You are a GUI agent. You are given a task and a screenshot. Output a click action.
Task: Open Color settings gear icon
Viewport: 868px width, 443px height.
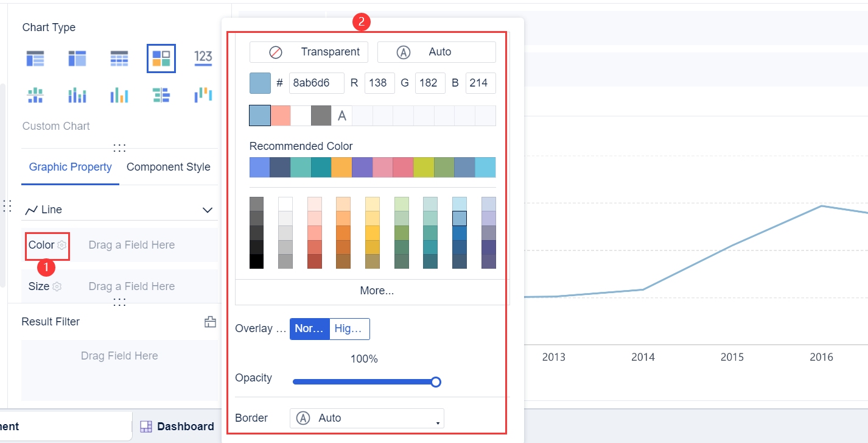(x=61, y=245)
